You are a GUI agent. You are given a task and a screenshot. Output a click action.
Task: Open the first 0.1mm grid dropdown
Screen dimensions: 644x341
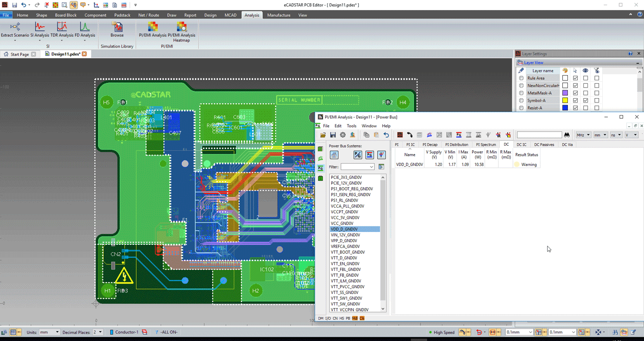tap(531, 332)
